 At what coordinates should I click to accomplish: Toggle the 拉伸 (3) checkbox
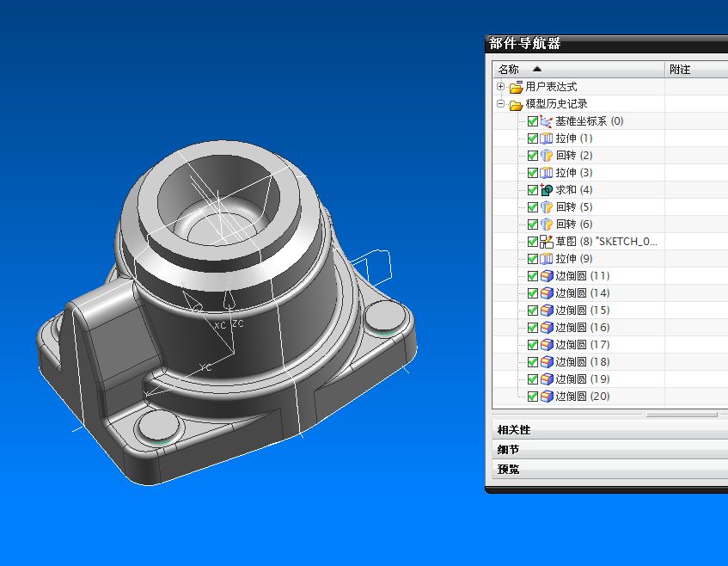tap(533, 174)
